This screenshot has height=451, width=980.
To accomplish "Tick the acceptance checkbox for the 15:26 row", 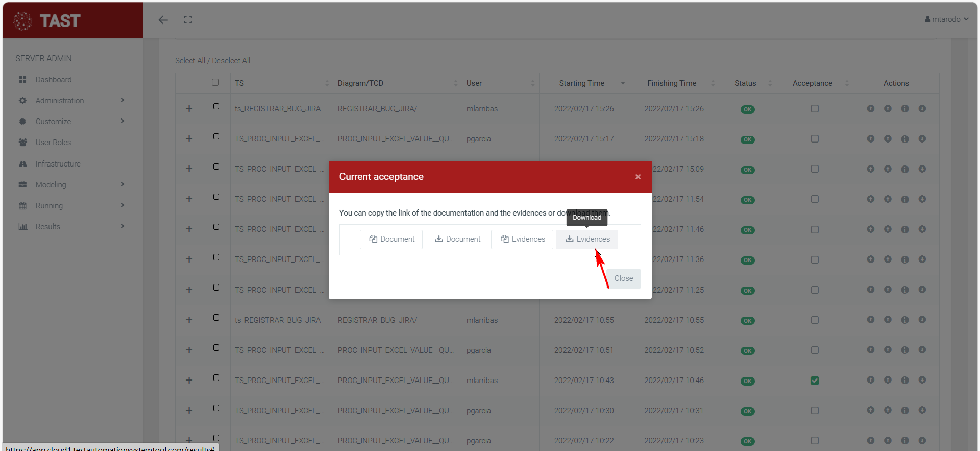I will click(x=815, y=109).
